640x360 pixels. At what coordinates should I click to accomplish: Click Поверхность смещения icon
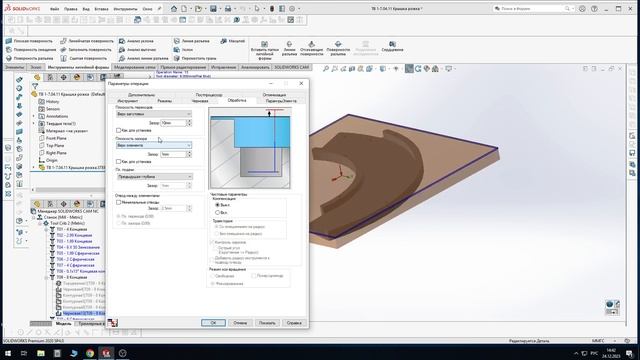9,50
